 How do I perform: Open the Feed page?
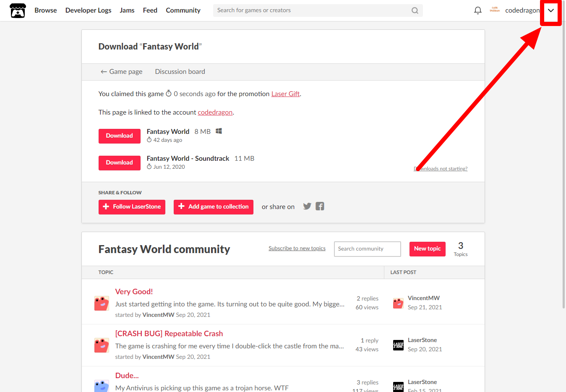150,10
